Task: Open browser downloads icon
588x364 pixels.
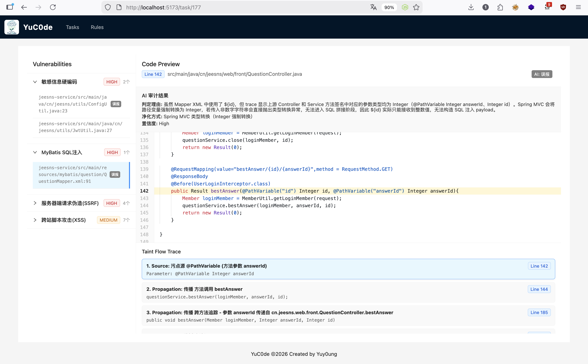Action: tap(471, 7)
